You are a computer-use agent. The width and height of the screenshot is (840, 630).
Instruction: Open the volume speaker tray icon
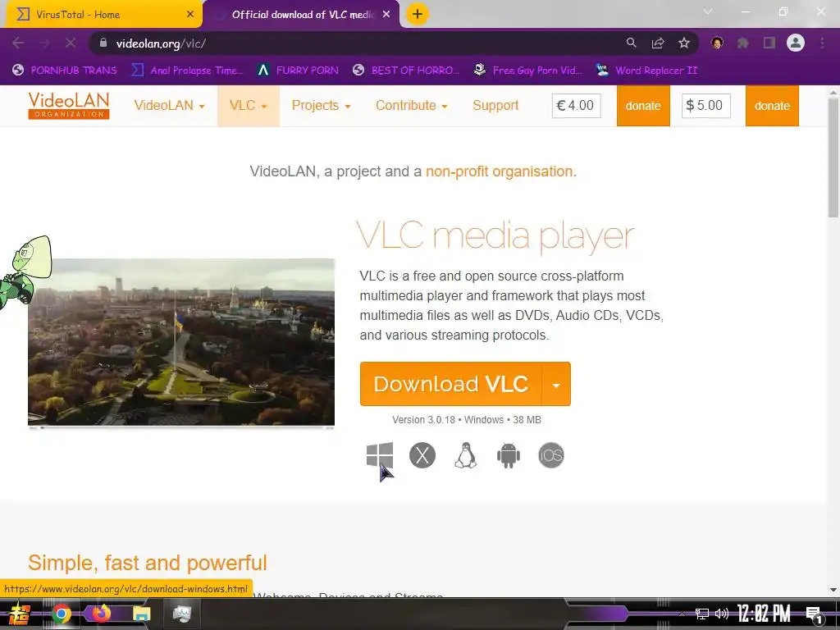pos(722,614)
